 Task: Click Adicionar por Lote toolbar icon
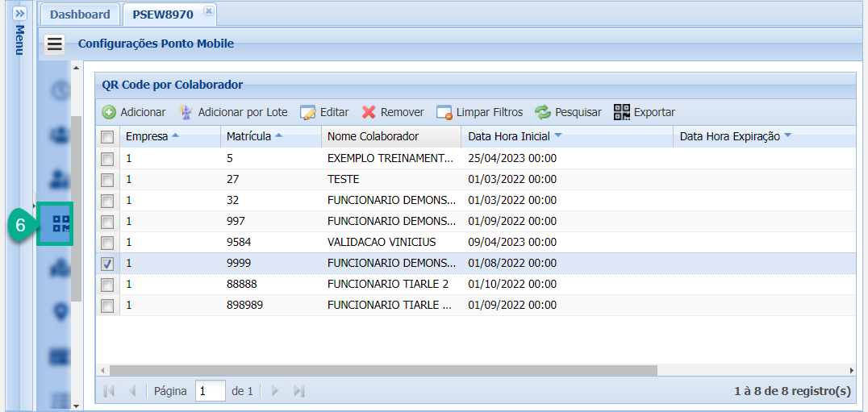(186, 112)
